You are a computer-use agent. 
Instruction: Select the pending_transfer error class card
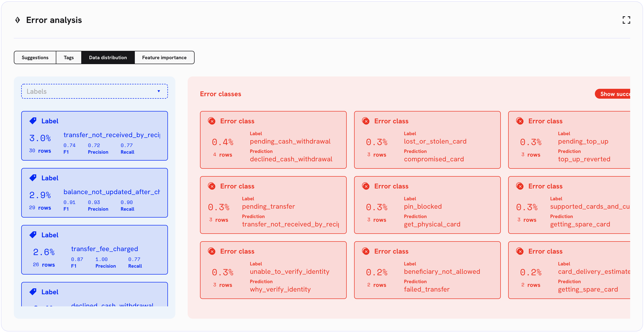(x=273, y=205)
